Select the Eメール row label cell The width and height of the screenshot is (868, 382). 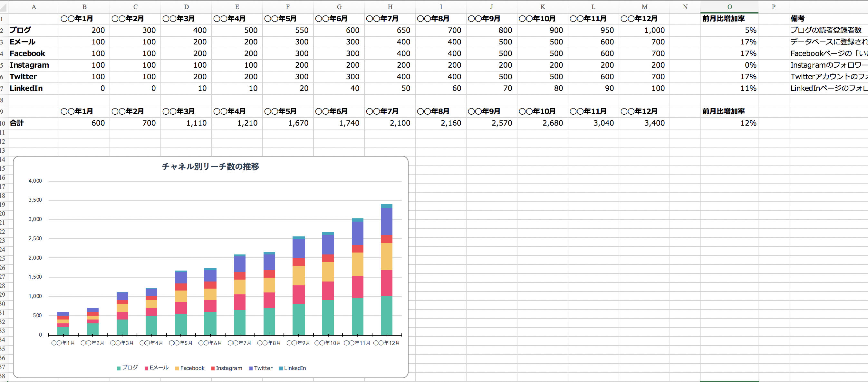(34, 42)
